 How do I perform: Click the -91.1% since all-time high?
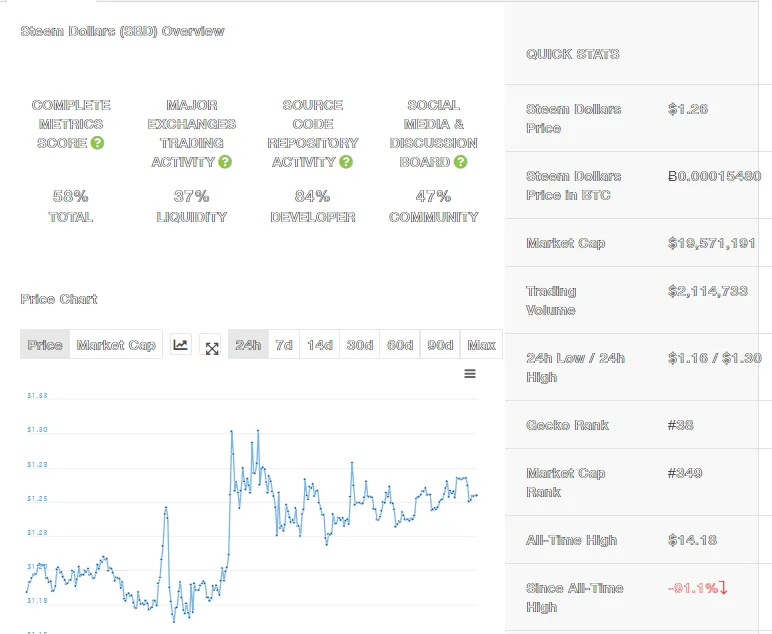coord(698,588)
